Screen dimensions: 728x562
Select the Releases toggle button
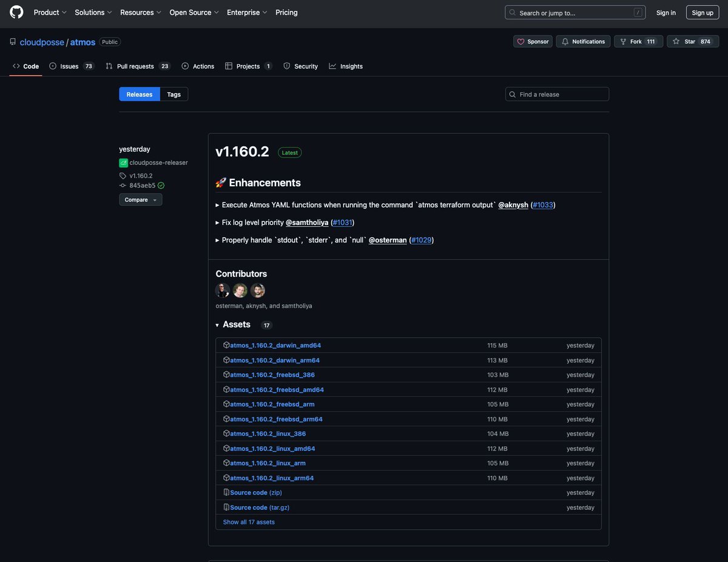point(140,94)
